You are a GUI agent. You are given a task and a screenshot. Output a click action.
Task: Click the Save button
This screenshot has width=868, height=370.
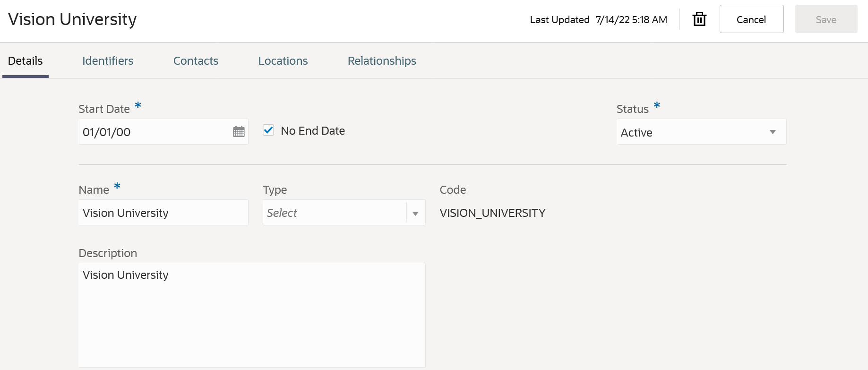click(x=826, y=19)
